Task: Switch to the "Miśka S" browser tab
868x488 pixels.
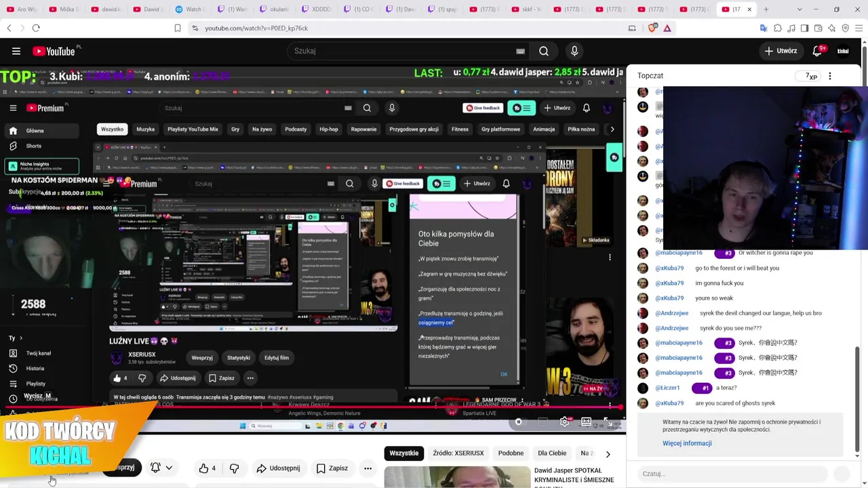Action: [63, 9]
